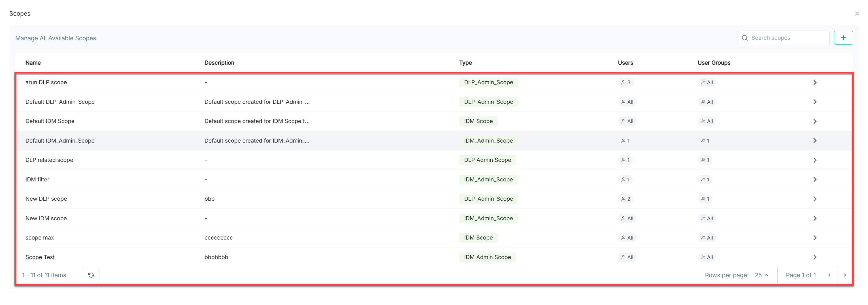Expand Scope Test row chevron
868x305 pixels.
814,257
